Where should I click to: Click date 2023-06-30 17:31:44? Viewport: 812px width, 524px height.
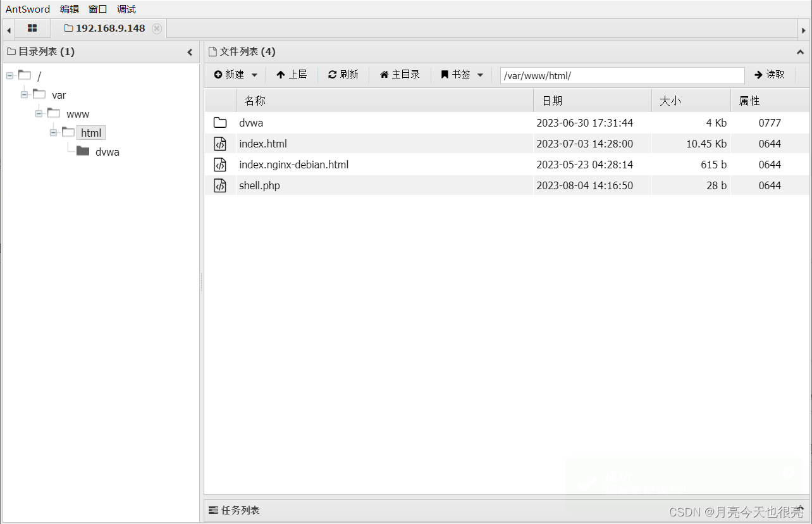585,123
